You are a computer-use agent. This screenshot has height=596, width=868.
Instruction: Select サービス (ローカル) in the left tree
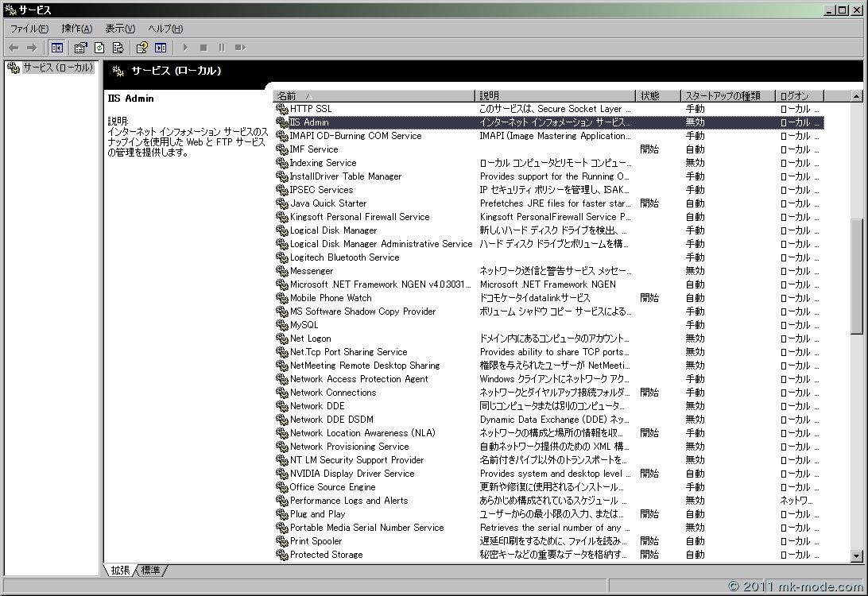coord(57,68)
